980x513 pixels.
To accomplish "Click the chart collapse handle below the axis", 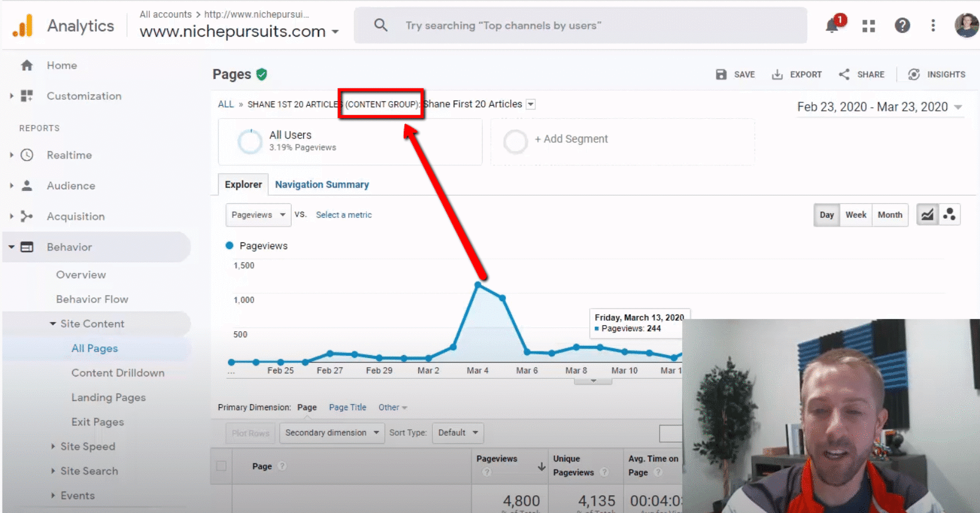I will (x=593, y=381).
